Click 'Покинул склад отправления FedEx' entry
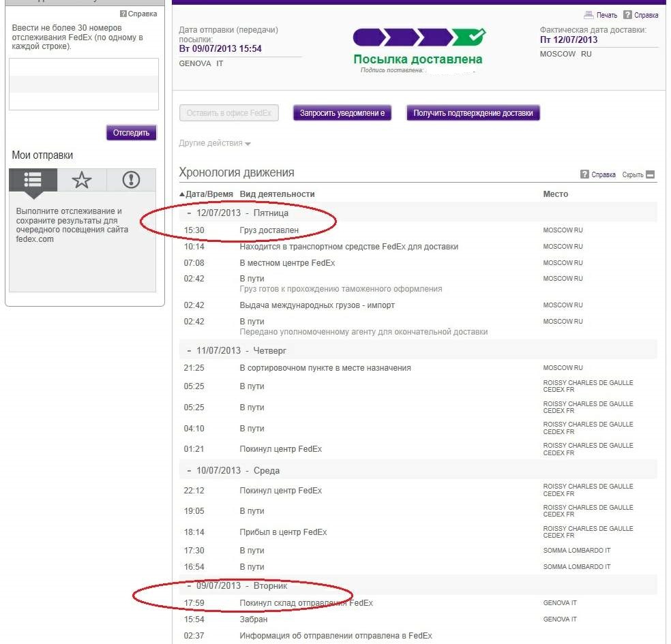 click(306, 603)
